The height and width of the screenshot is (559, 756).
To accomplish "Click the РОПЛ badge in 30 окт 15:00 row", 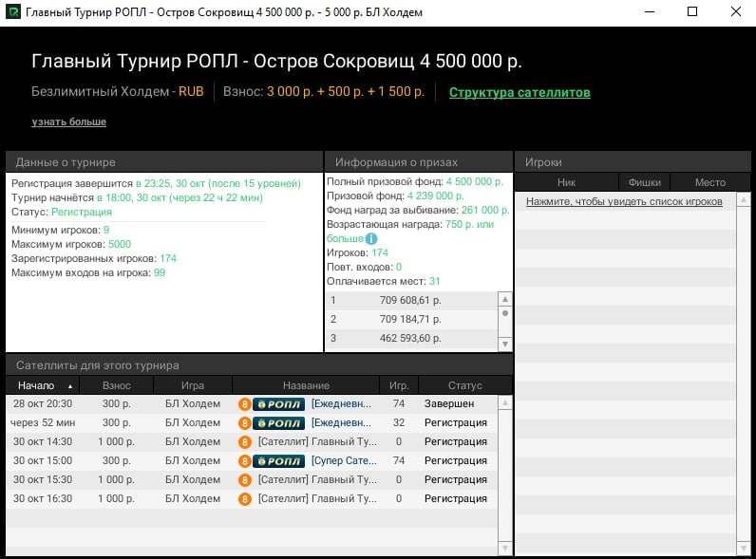I will tap(278, 461).
